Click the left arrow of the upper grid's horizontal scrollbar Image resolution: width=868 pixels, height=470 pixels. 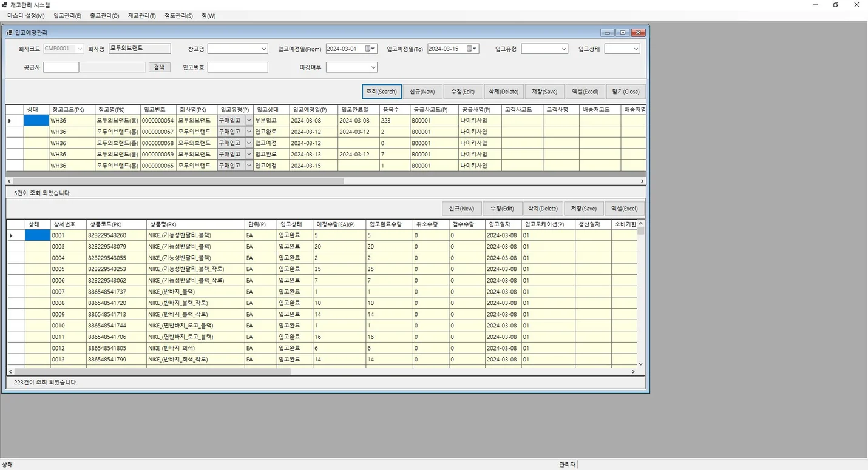pos(9,181)
